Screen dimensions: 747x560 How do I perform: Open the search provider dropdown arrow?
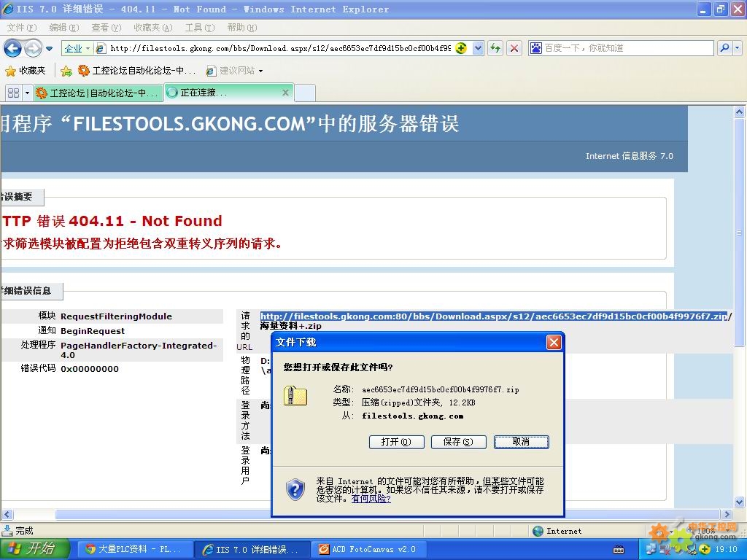738,48
